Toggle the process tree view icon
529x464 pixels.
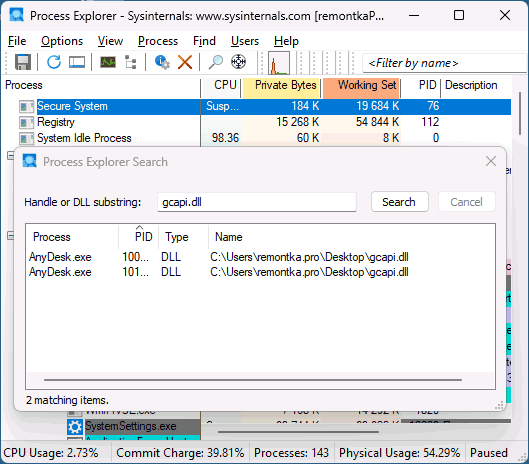pyautogui.click(x=131, y=62)
